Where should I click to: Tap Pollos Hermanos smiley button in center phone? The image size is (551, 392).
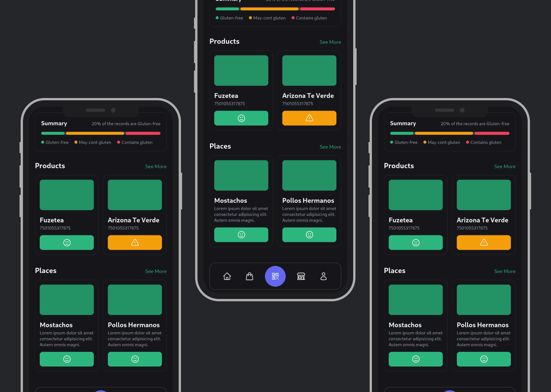tap(309, 235)
